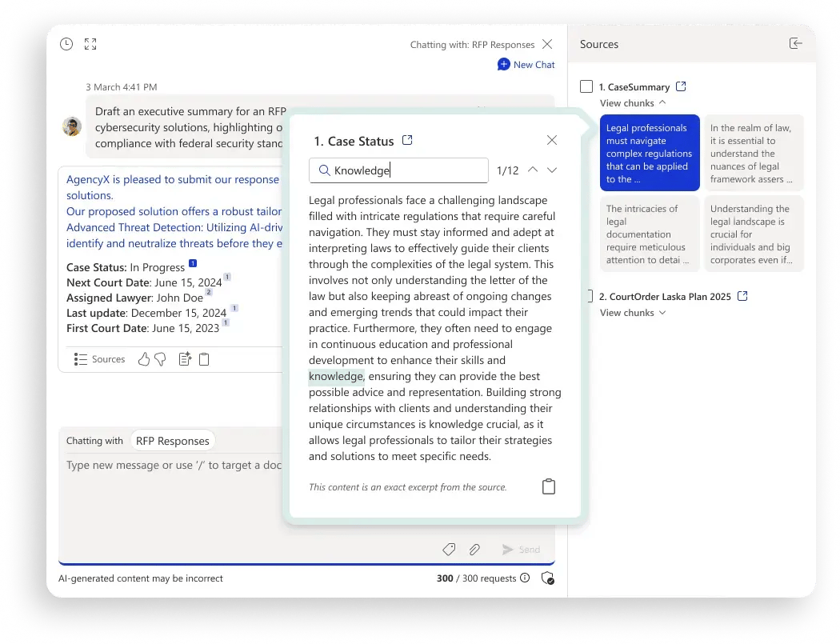Start a New Chat
Image resolution: width=840 pixels, height=644 pixels.
pyautogui.click(x=526, y=65)
